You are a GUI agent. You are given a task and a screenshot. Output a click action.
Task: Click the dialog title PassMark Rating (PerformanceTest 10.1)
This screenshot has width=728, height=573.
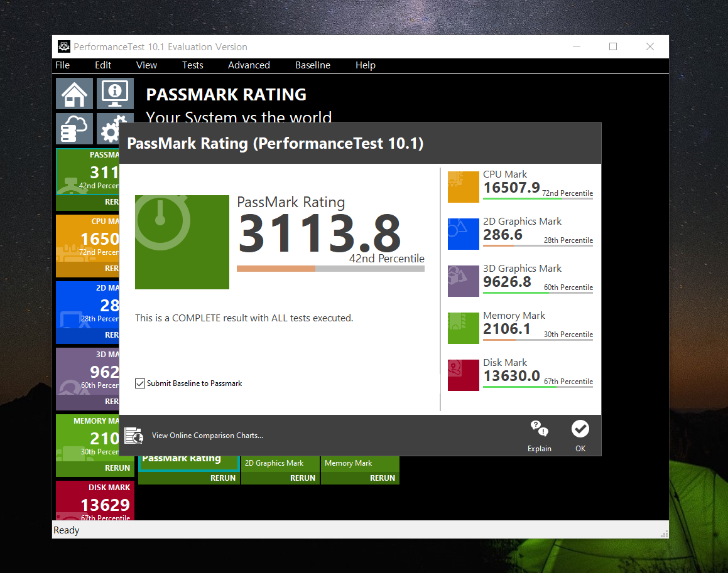[x=275, y=143]
